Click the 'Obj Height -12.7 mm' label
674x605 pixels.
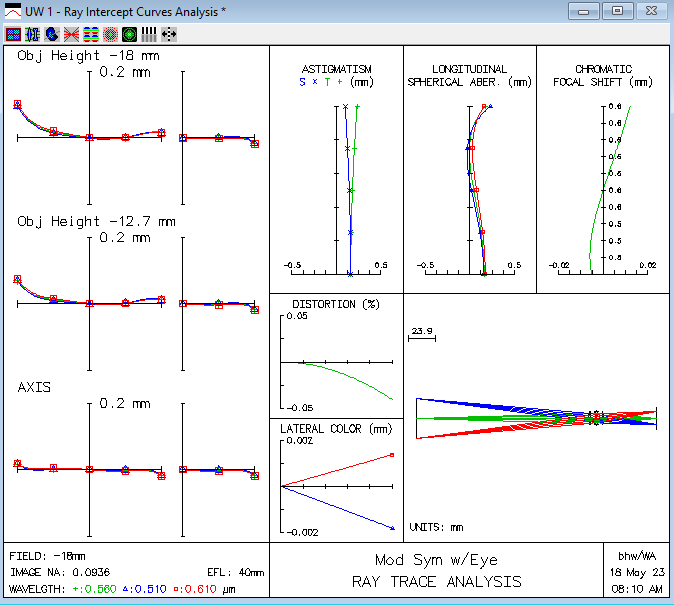tap(96, 222)
